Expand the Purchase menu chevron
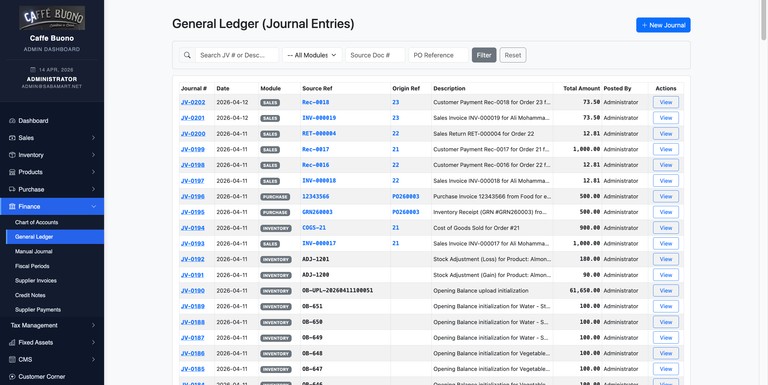Screen dimensions: 768x385 pos(93,189)
